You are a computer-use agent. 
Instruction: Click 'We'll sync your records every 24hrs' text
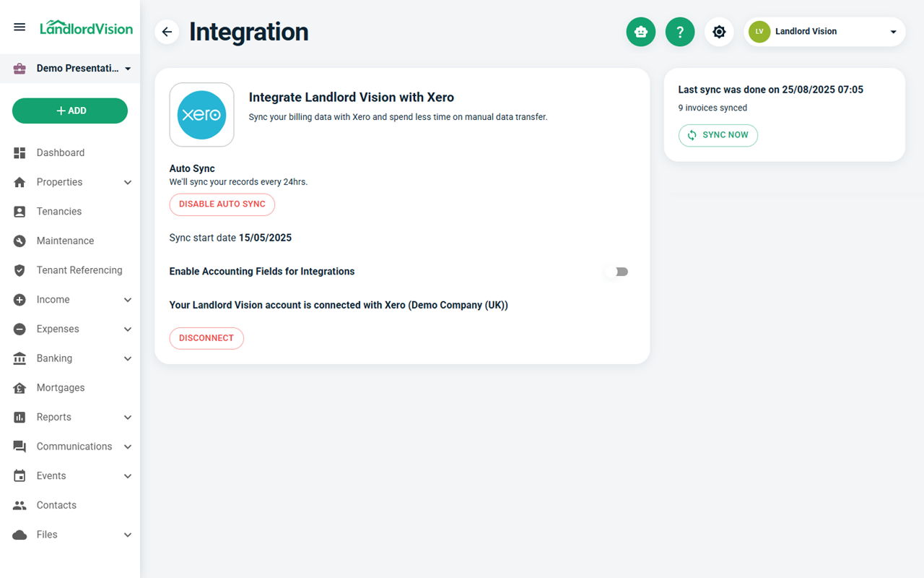tap(238, 182)
